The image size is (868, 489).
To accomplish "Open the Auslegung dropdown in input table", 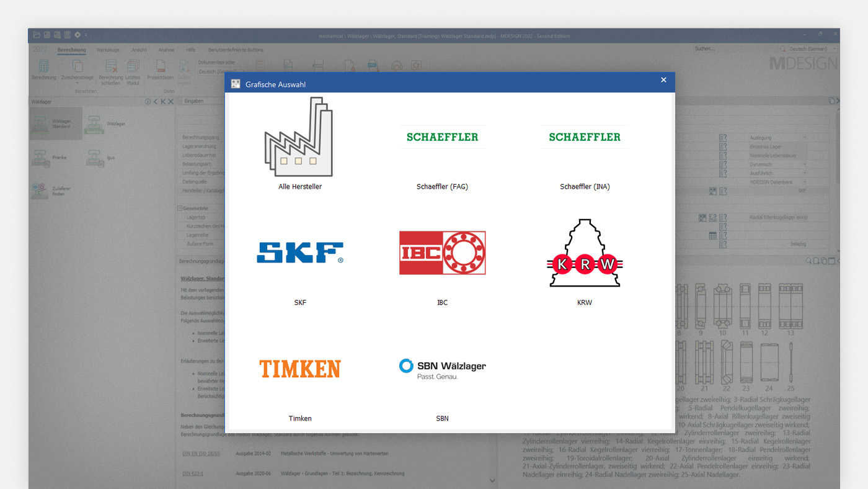I will pyautogui.click(x=777, y=138).
